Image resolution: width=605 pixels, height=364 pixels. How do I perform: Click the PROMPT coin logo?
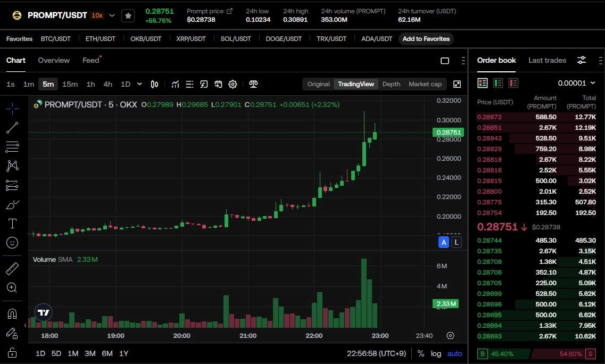click(x=17, y=15)
